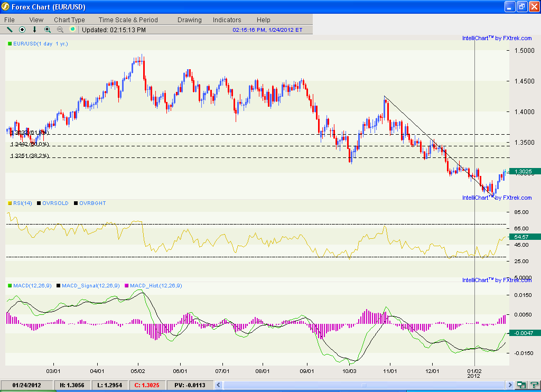Click the tile windows icon bottom right
This screenshot has width=541, height=392.
point(521,385)
